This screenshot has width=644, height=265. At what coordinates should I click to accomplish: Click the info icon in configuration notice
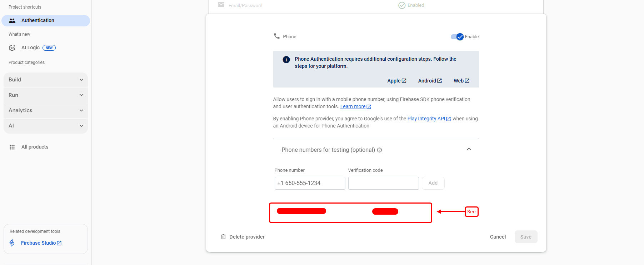click(x=286, y=60)
